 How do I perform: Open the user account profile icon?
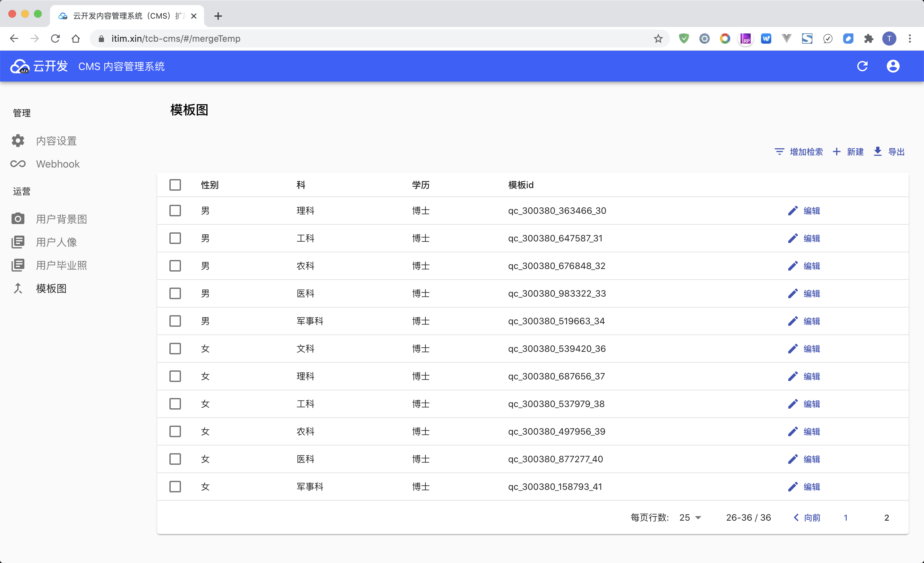[x=893, y=66]
